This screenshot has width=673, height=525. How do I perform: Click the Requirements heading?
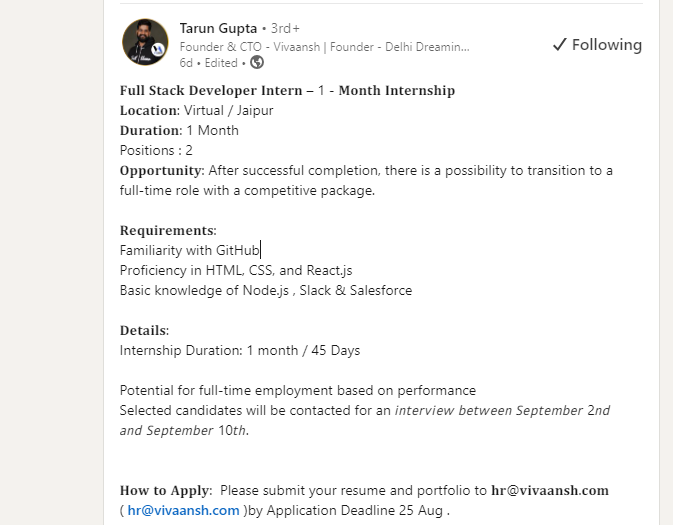(x=167, y=230)
